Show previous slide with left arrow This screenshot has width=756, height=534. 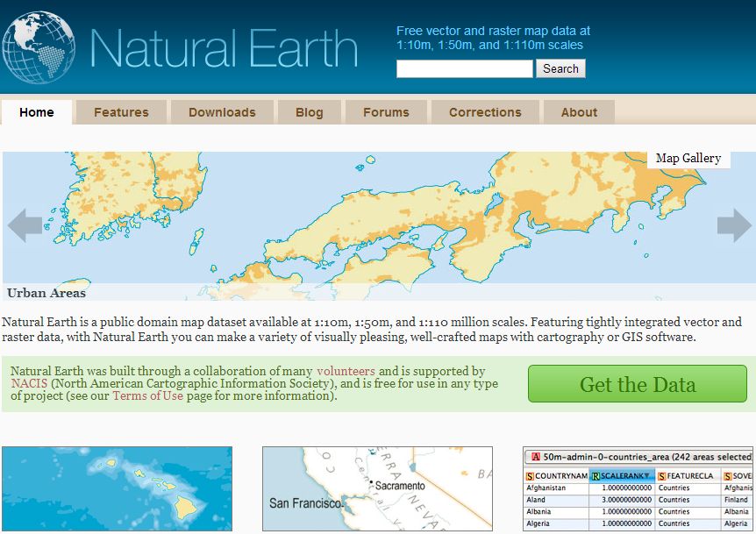[25, 225]
